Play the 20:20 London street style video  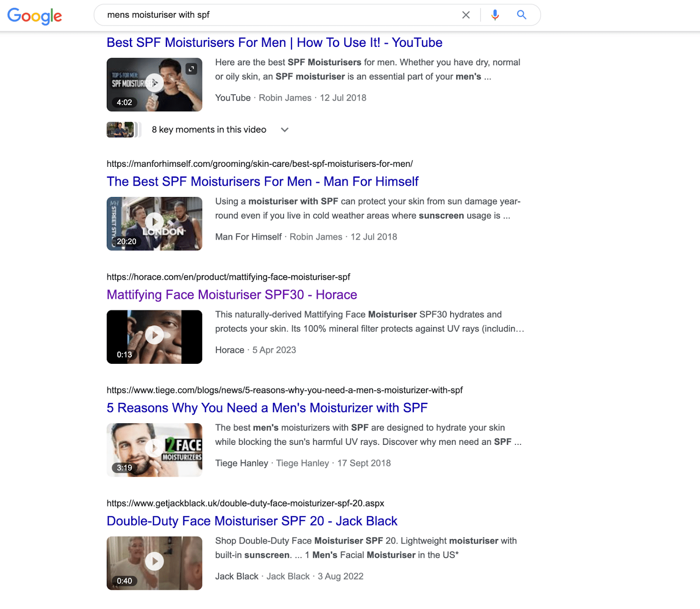pyautogui.click(x=154, y=222)
